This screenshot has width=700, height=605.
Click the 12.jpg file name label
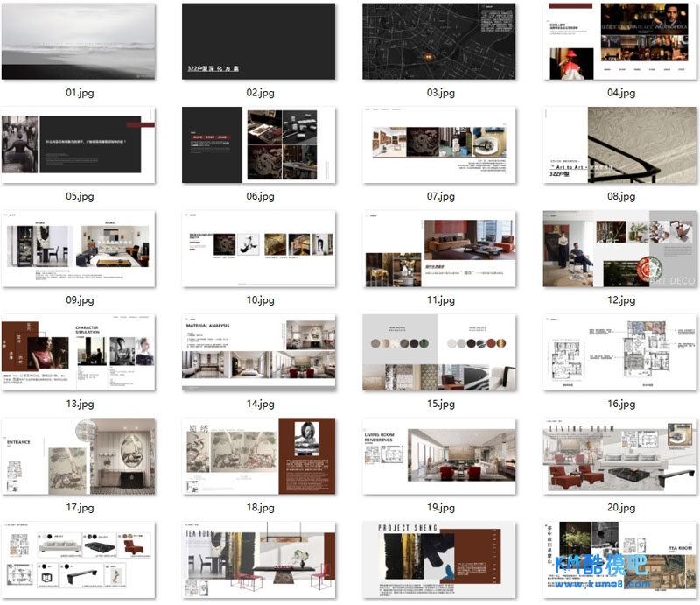tap(620, 300)
